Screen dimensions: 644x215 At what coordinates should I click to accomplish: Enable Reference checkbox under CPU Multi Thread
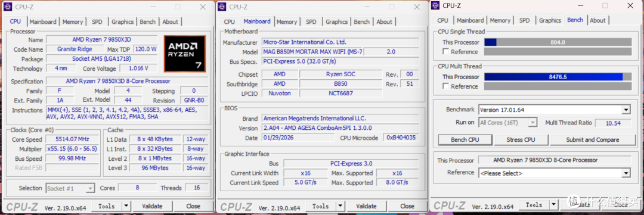click(445, 86)
